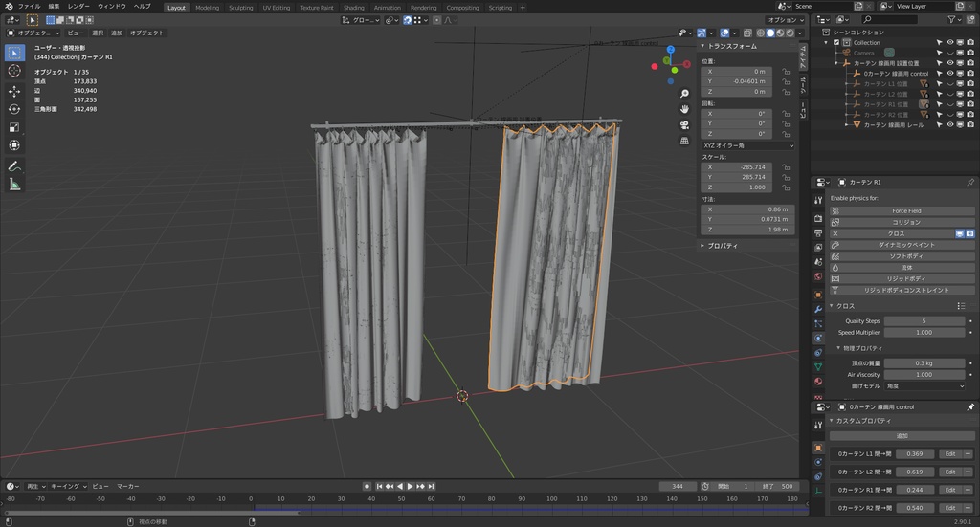
Task: Open the レンダー menu
Action: click(x=78, y=6)
